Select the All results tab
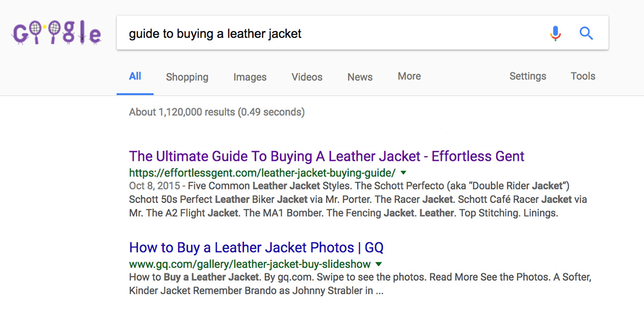The image size is (644, 314). (x=135, y=76)
